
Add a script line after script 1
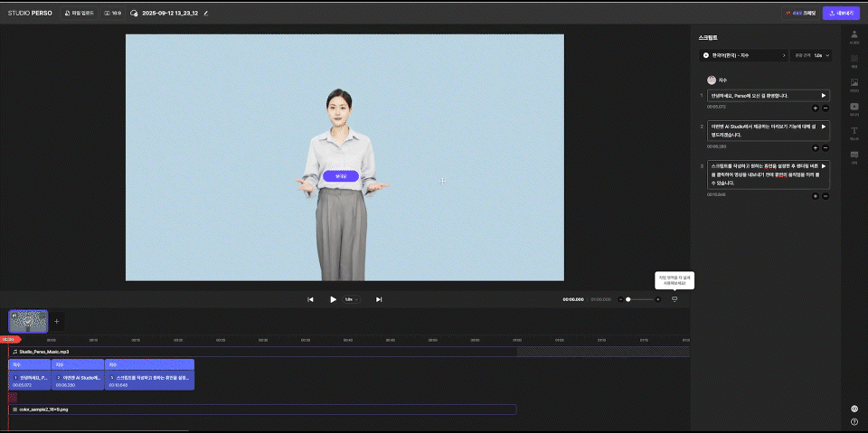815,108
